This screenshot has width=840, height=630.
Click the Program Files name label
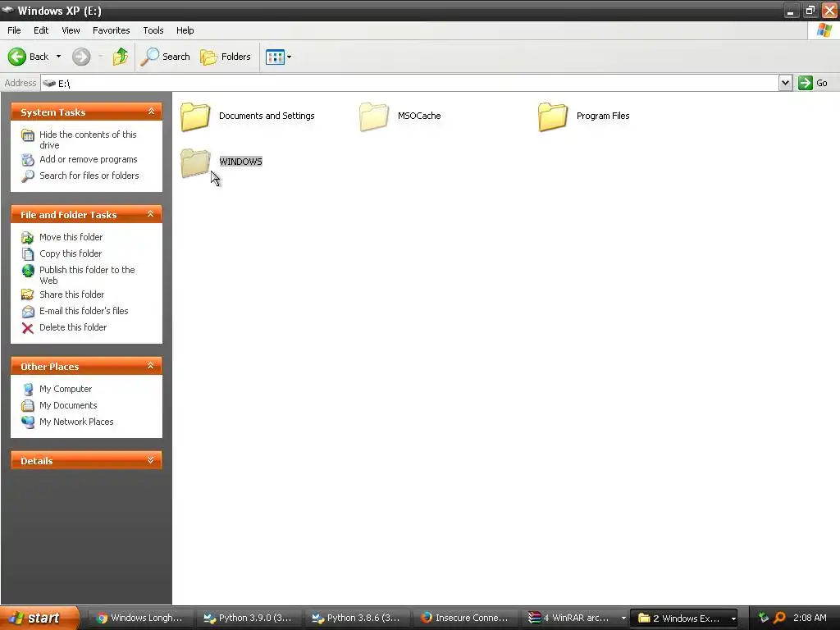603,116
